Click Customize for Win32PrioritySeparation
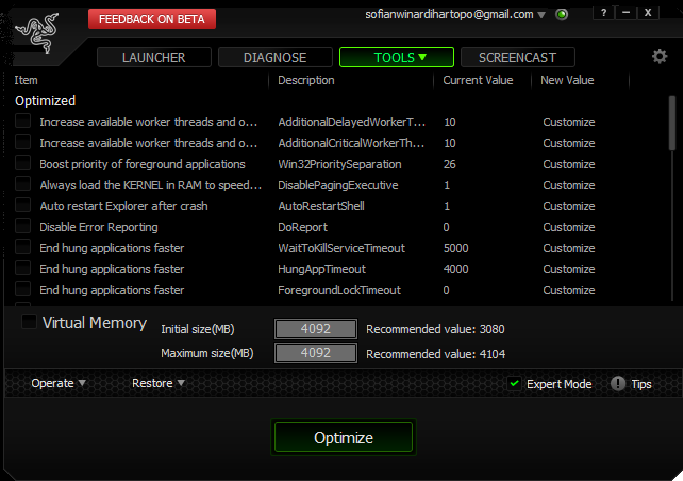Image resolution: width=683 pixels, height=481 pixels. pos(569,164)
